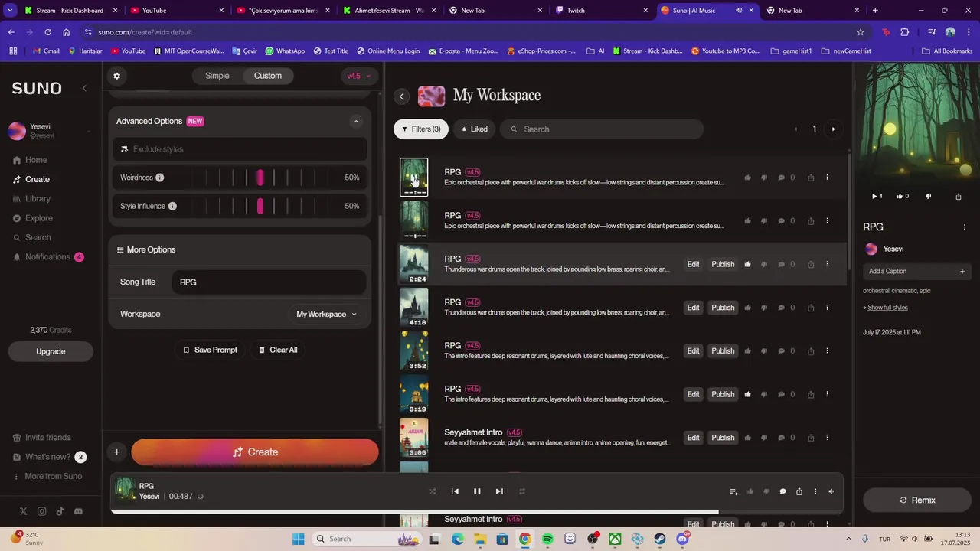980x551 pixels.
Task: Skip to previous track in player
Action: click(455, 491)
